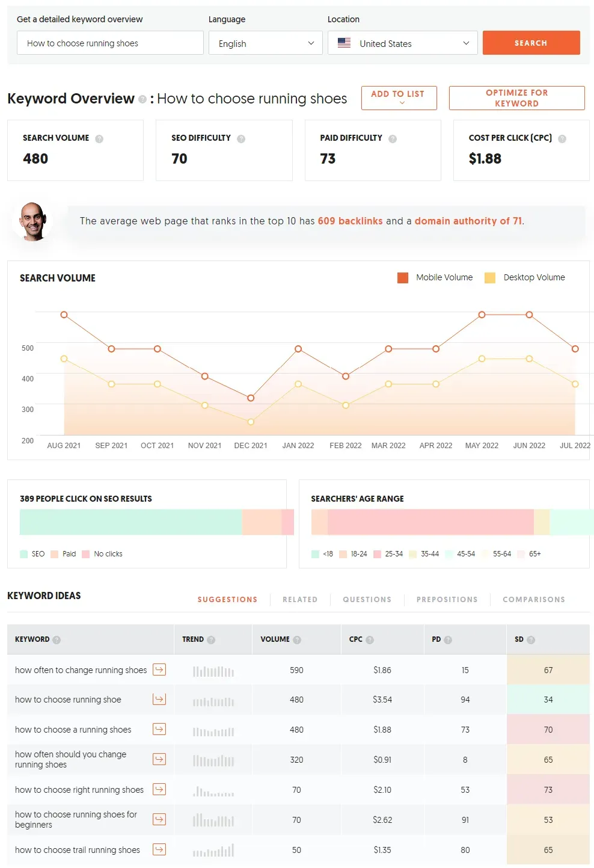The width and height of the screenshot is (594, 868).
Task: Click the No clicks legend label
Action: [x=108, y=554]
